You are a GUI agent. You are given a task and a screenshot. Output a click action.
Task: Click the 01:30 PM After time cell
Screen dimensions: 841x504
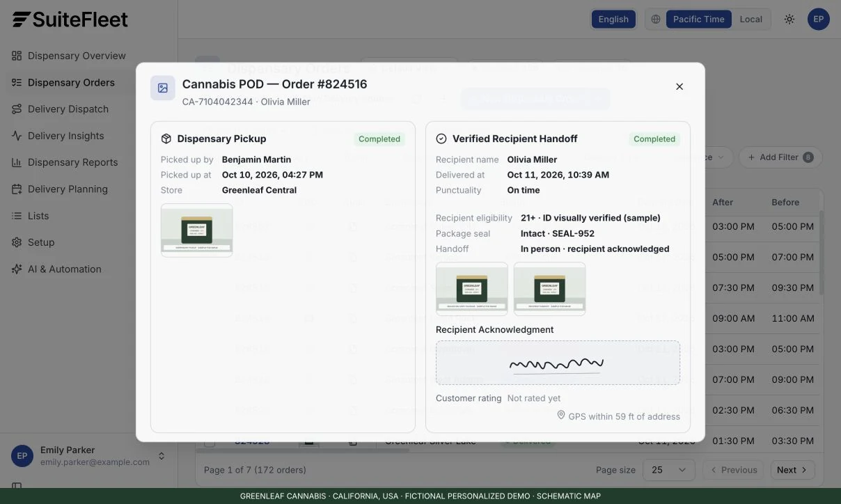733,441
